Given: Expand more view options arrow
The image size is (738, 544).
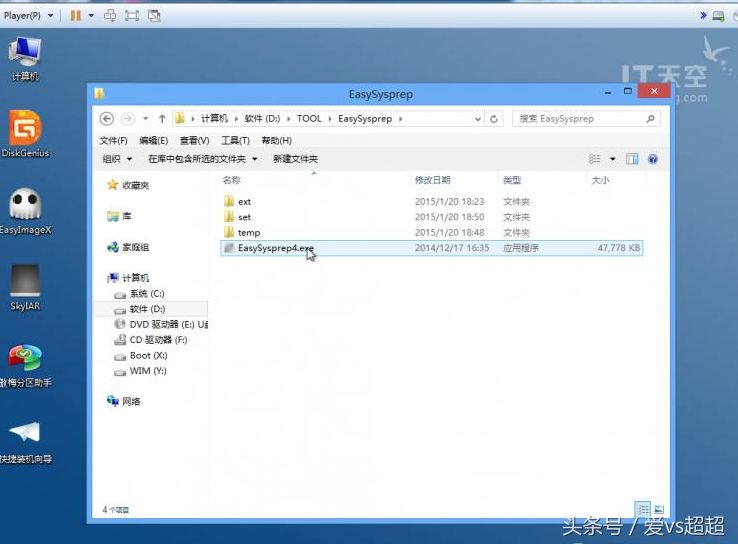Looking at the screenshot, I should [613, 159].
